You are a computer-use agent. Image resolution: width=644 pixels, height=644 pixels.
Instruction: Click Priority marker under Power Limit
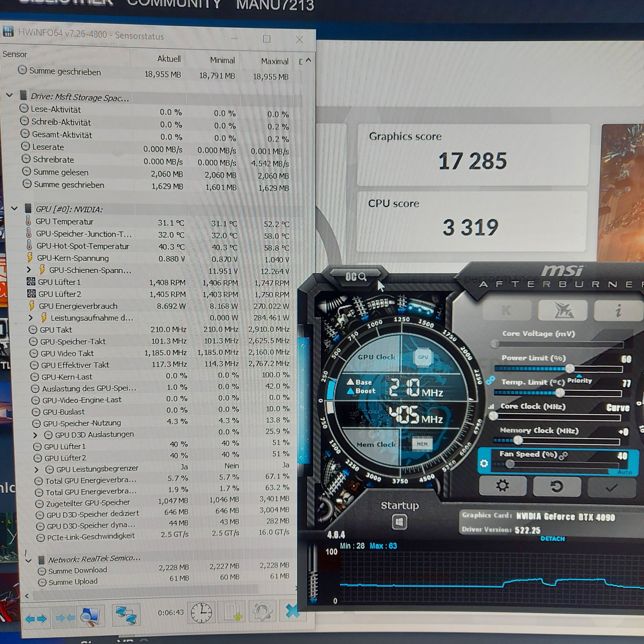[579, 380]
